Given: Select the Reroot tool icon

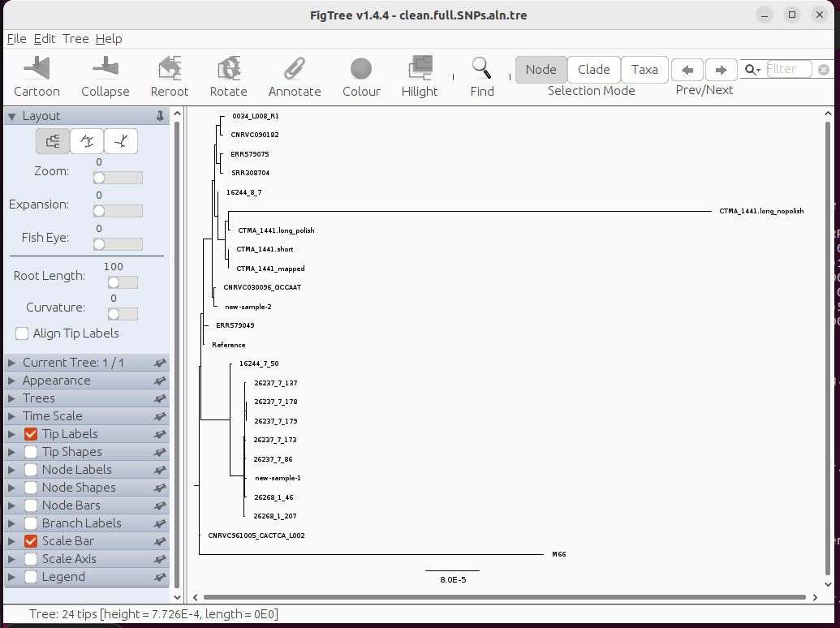Looking at the screenshot, I should pos(170,68).
